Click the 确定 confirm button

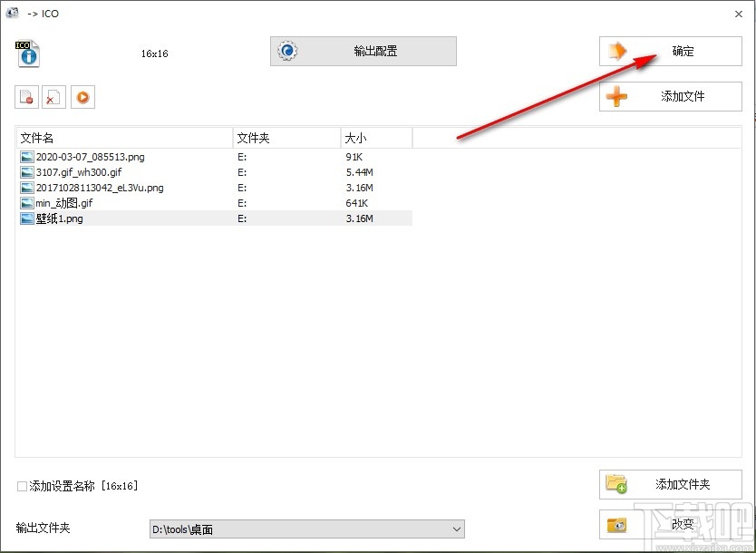coord(670,51)
